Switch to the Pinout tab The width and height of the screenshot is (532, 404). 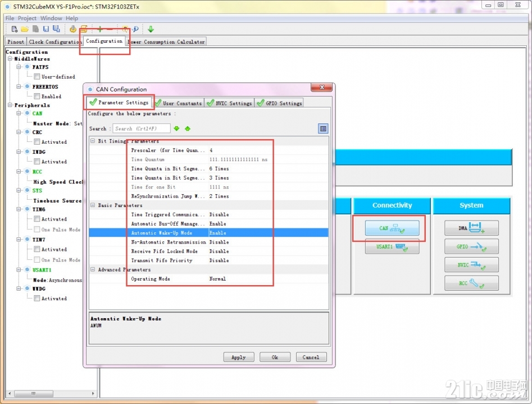click(x=16, y=42)
